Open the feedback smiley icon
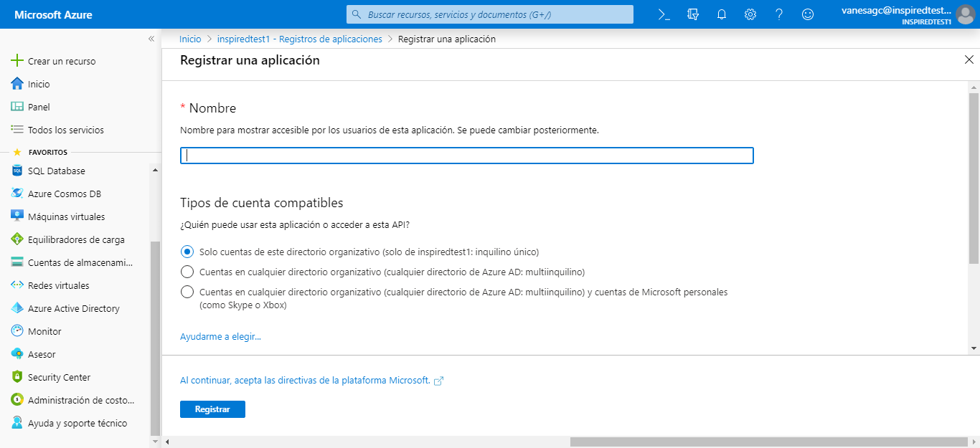The image size is (980, 448). click(808, 14)
